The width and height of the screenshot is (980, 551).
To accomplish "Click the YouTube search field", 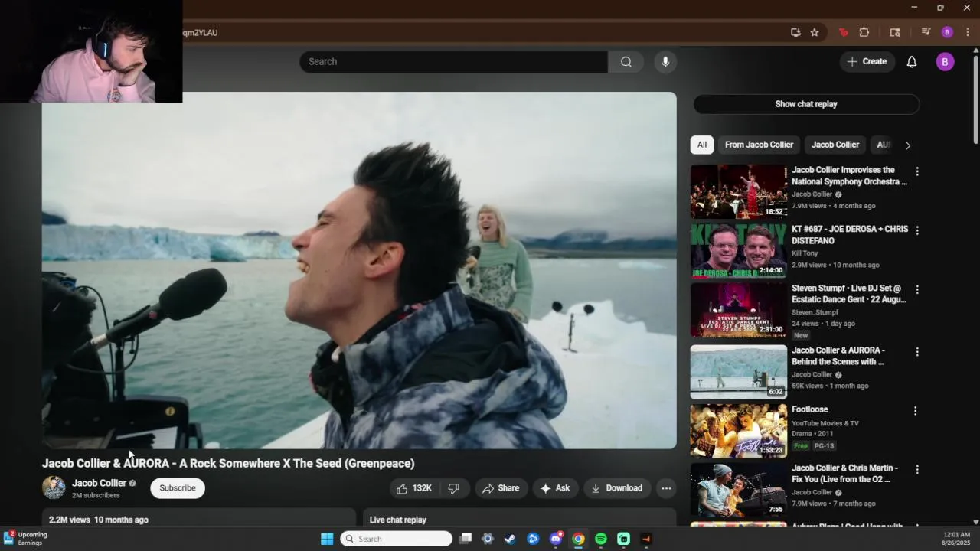I will point(454,62).
